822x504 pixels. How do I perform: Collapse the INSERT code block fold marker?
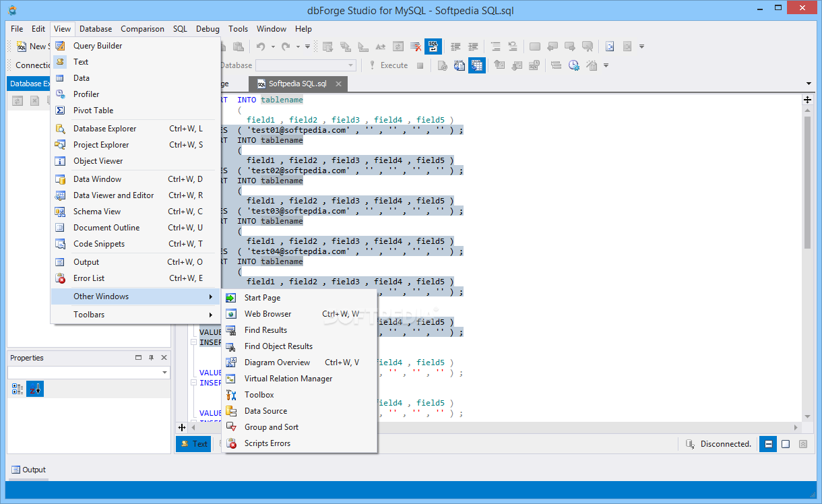tap(193, 342)
